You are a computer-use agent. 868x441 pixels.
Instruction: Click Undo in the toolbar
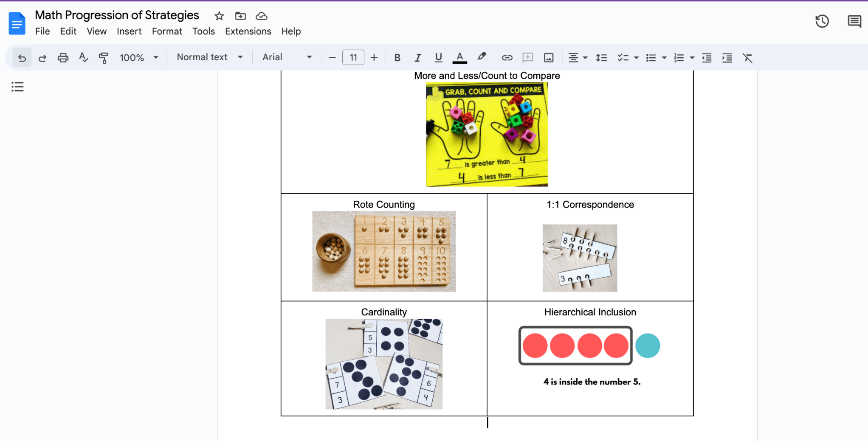pyautogui.click(x=22, y=57)
